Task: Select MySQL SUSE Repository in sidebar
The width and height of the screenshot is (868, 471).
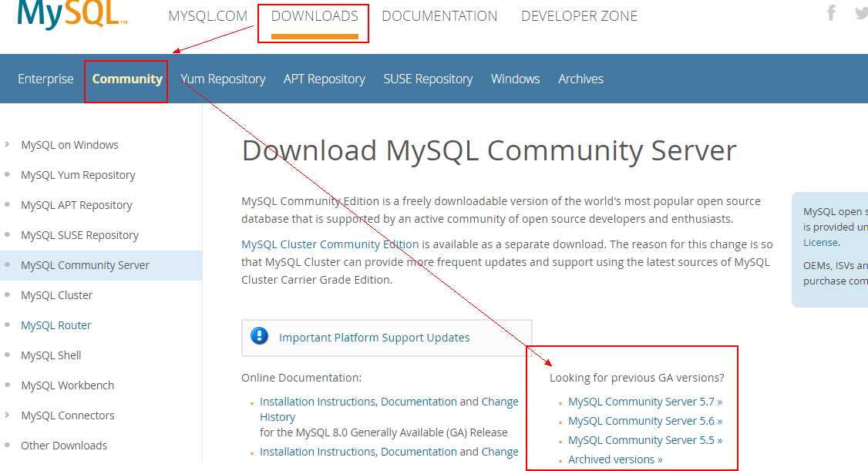Action: click(79, 234)
